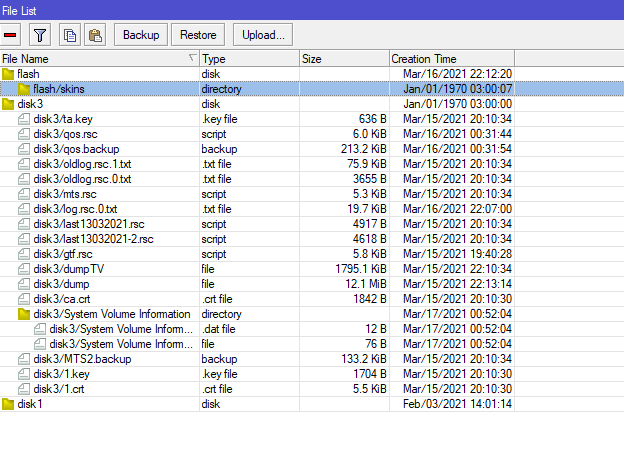Select the disk3/ca.crt file name
624x468 pixels.
tap(62, 299)
